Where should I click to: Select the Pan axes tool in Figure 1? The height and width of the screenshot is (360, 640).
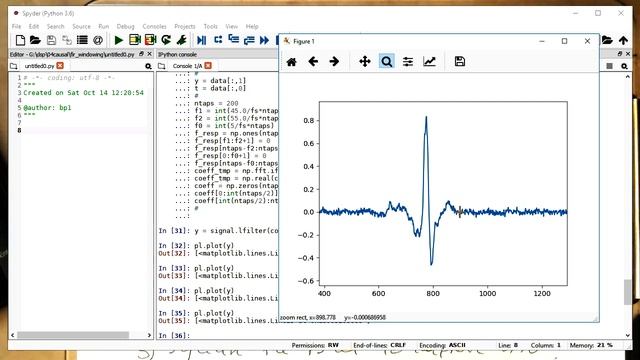point(364,62)
